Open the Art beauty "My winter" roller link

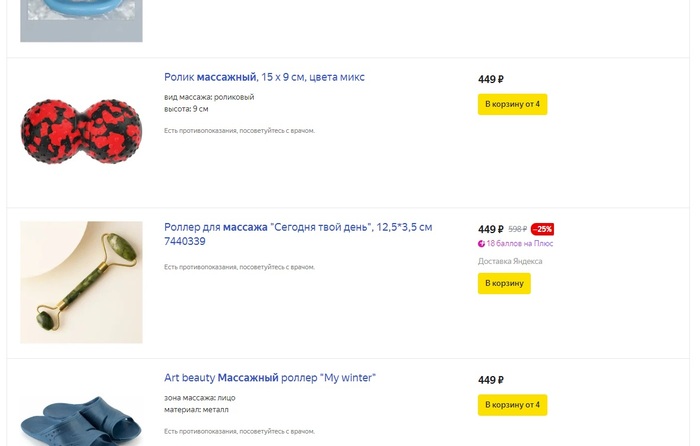click(x=270, y=378)
